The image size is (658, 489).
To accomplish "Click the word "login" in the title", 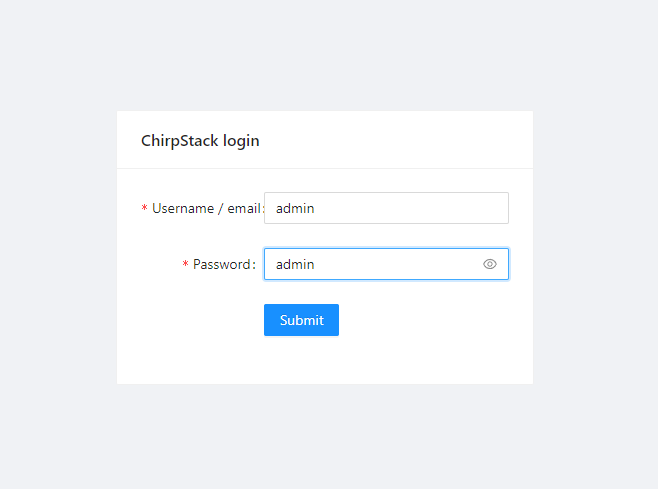I will 241,140.
